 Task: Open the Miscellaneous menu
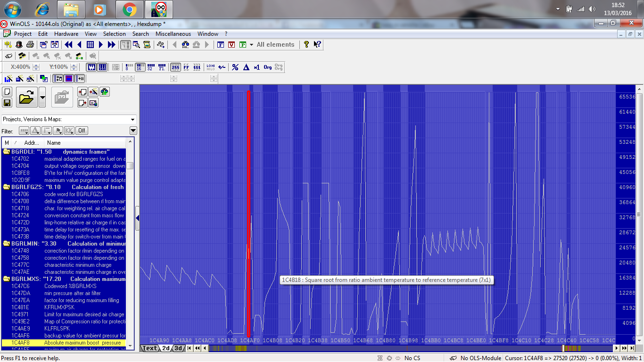pos(173,34)
